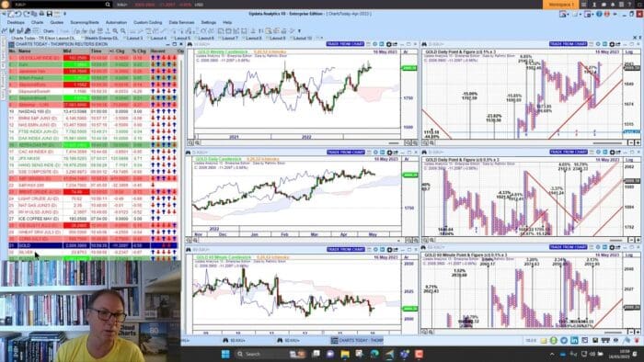Click the search magnifier icon in top bar
The width and height of the screenshot is (644, 362).
point(108,5)
